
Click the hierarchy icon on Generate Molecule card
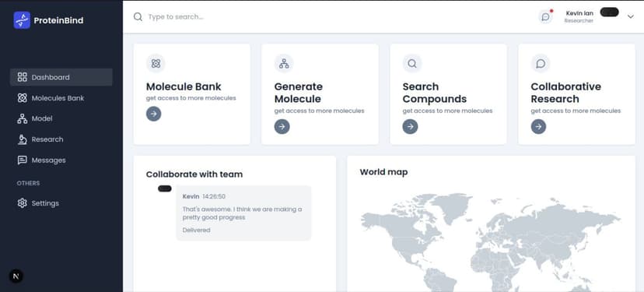click(284, 63)
